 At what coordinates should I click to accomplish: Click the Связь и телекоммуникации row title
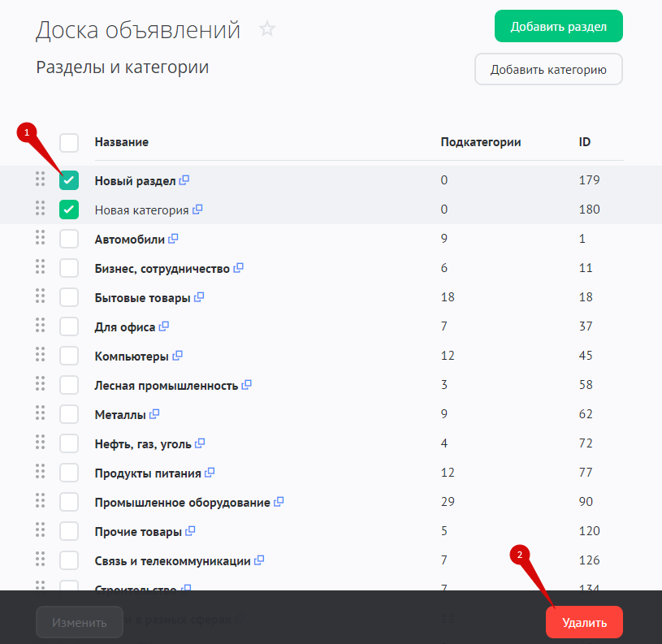(172, 561)
